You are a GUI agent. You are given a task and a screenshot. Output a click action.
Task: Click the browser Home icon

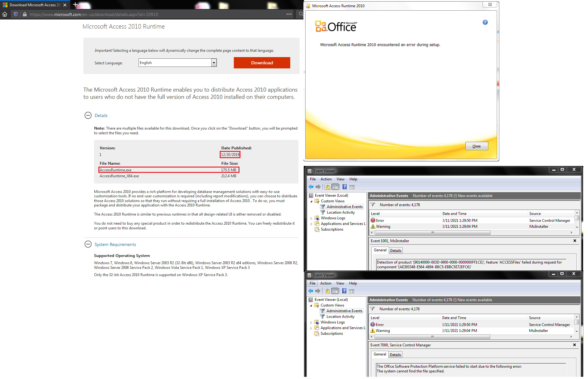[x=5, y=14]
